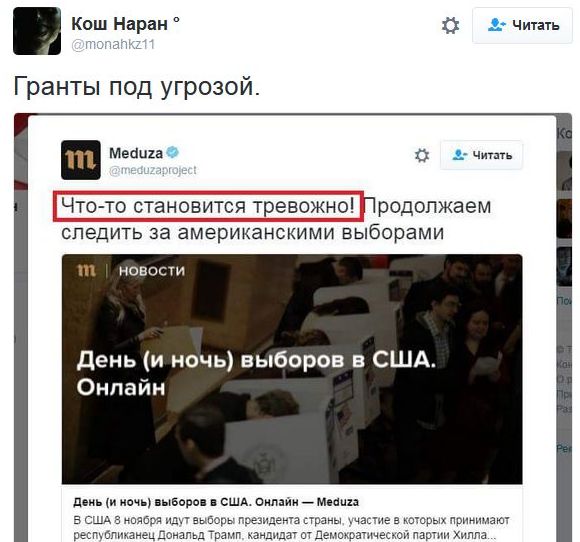
Task: Open the Meduza account name
Action: pyautogui.click(x=136, y=153)
